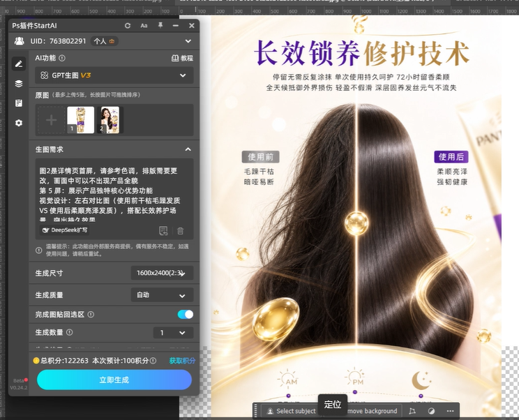
Task: Open the three-dot more options in taskbar
Action: click(450, 411)
